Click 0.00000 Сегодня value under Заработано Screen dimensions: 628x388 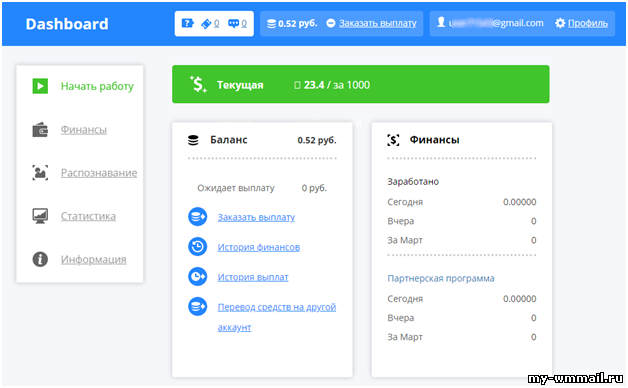519,202
